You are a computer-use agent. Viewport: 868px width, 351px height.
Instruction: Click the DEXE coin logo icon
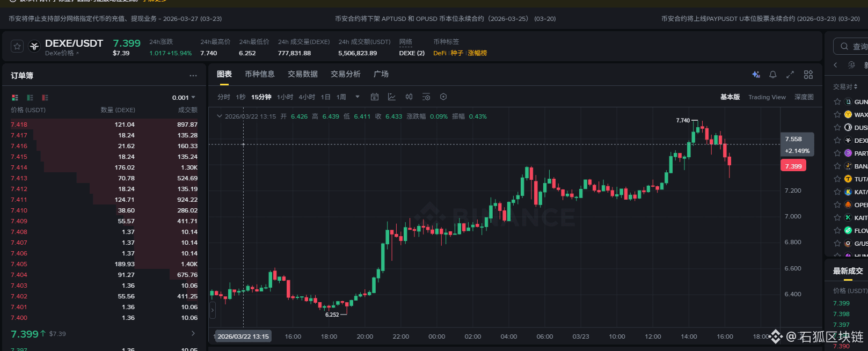pos(34,46)
